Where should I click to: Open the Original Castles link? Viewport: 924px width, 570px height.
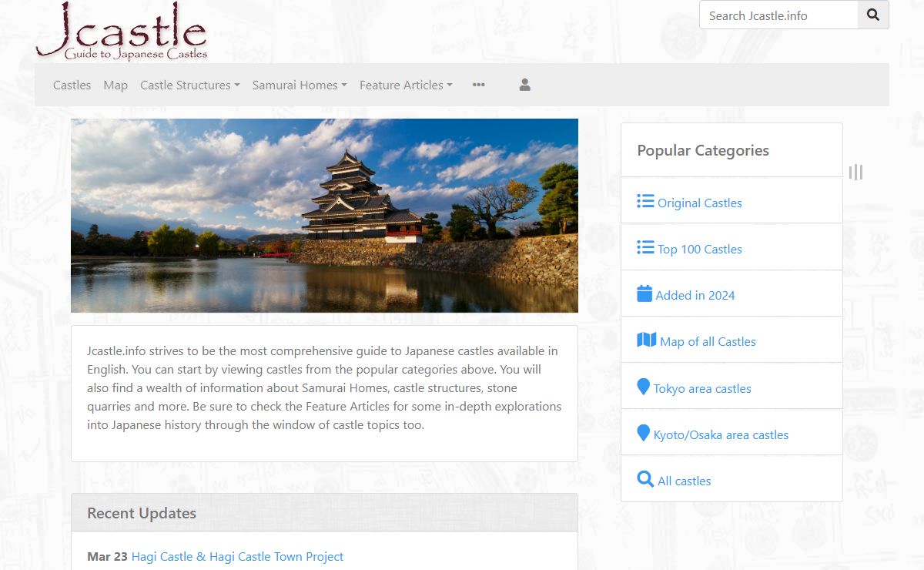(700, 203)
